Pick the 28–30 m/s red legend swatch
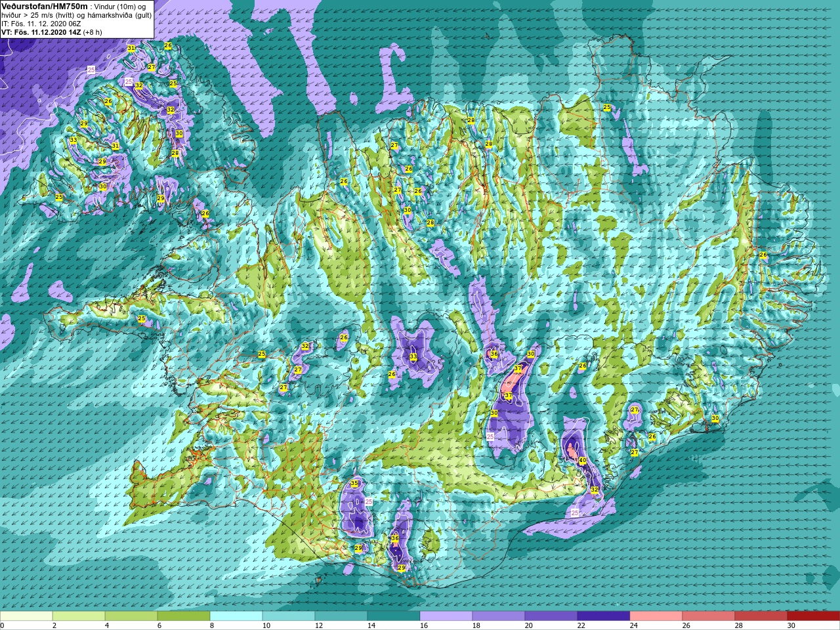This screenshot has width=840, height=630. coord(761,616)
